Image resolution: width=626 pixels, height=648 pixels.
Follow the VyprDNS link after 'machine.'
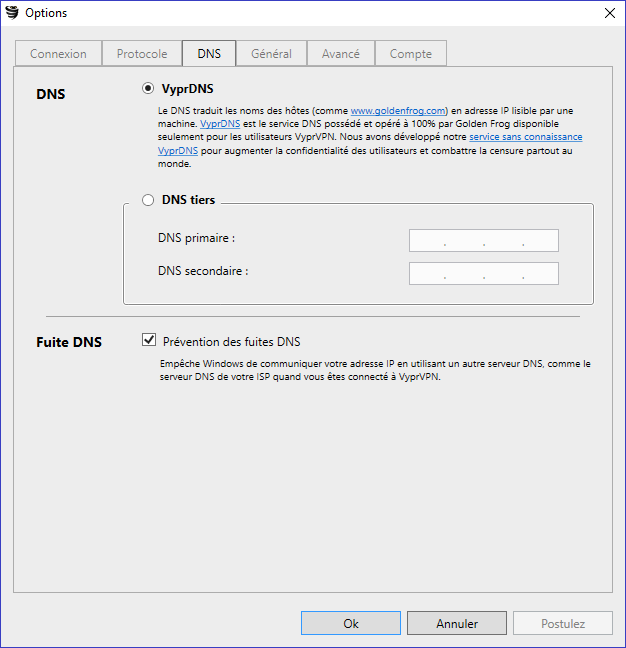220,124
